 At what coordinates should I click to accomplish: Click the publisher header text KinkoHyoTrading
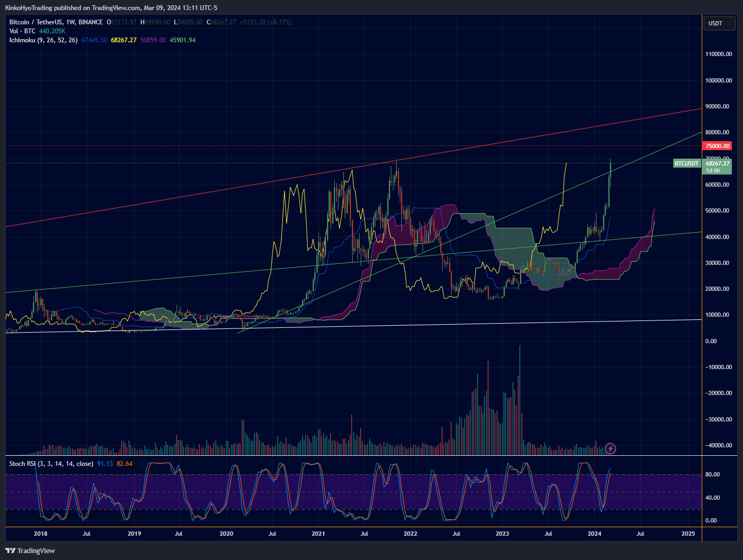pos(29,8)
